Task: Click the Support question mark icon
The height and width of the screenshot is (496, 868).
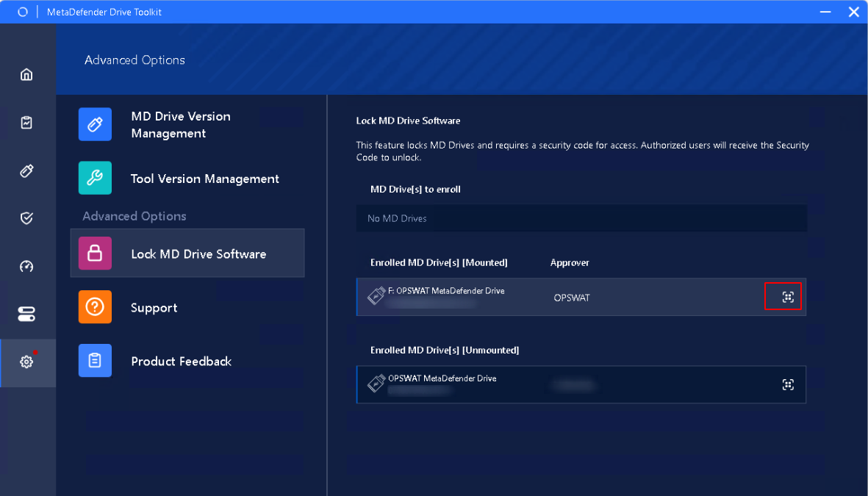Action: [x=96, y=306]
